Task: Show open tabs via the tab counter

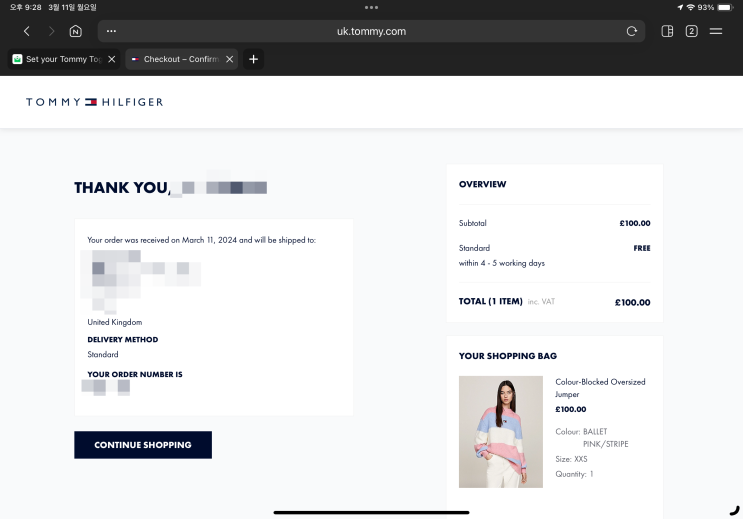Action: point(691,31)
